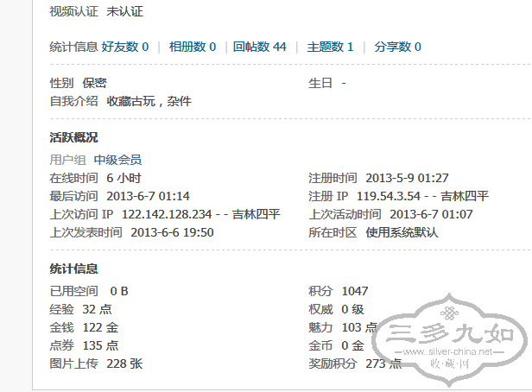Open the 主题数 1 threads link
532x392 pixels.
point(330,47)
